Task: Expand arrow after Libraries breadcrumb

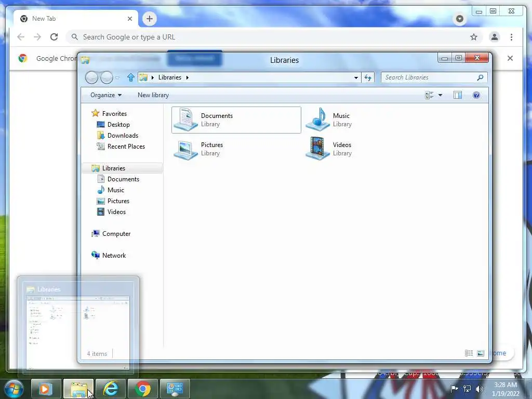Action: point(187,78)
